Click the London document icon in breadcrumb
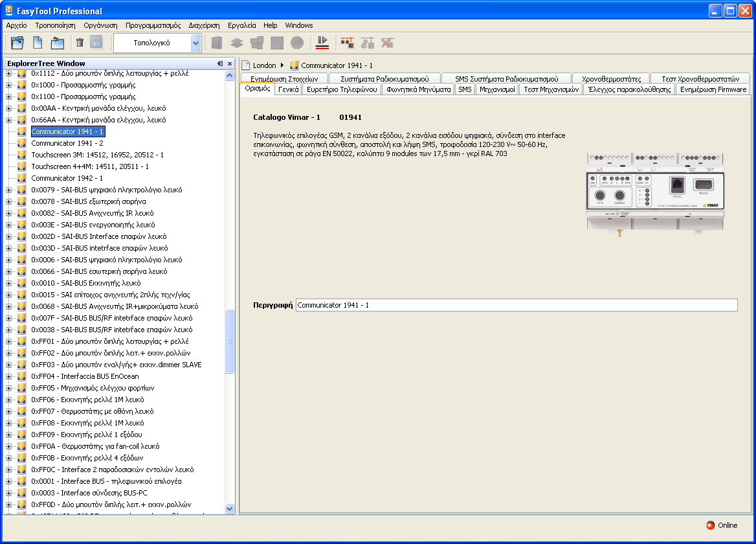Image resolution: width=756 pixels, height=544 pixels. tap(245, 65)
